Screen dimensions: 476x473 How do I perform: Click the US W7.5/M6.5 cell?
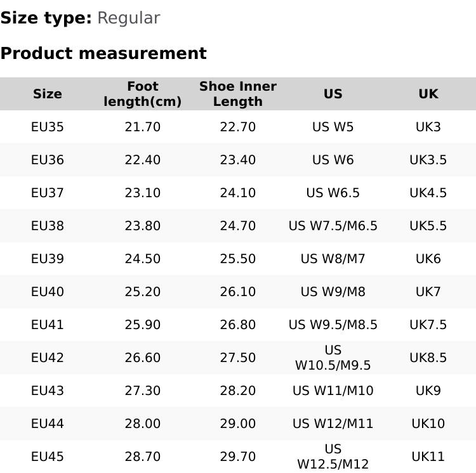tap(333, 226)
